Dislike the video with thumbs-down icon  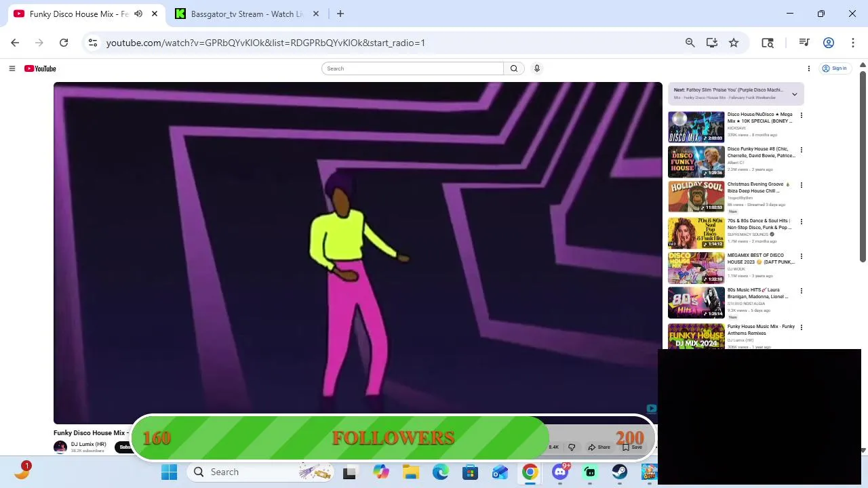pyautogui.click(x=572, y=447)
